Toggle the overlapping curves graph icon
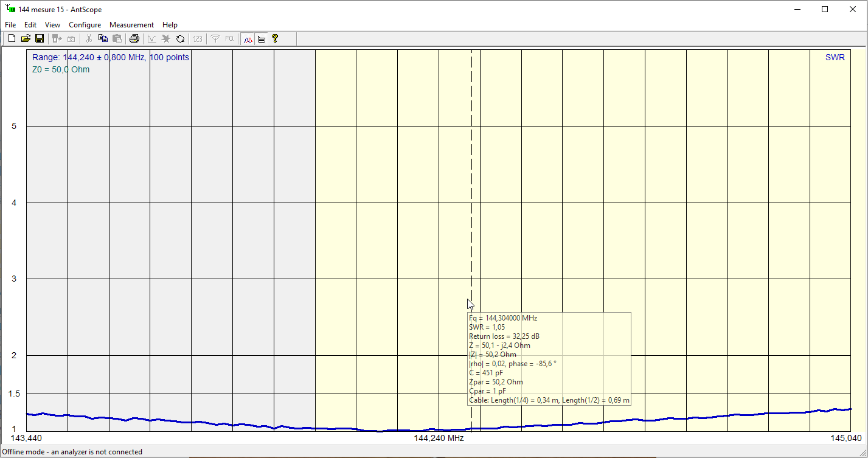This screenshot has width=868, height=458. point(248,39)
